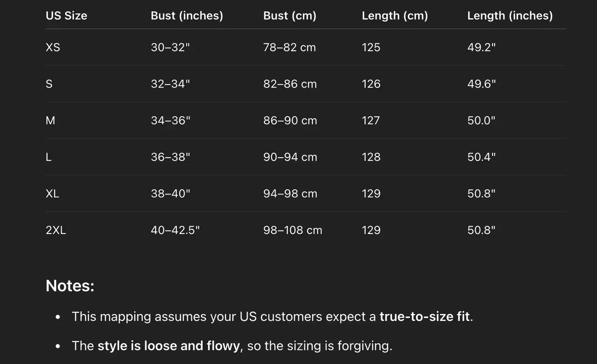Click the "Bust (inches)" column header
The image size is (597, 364).
[x=187, y=16]
